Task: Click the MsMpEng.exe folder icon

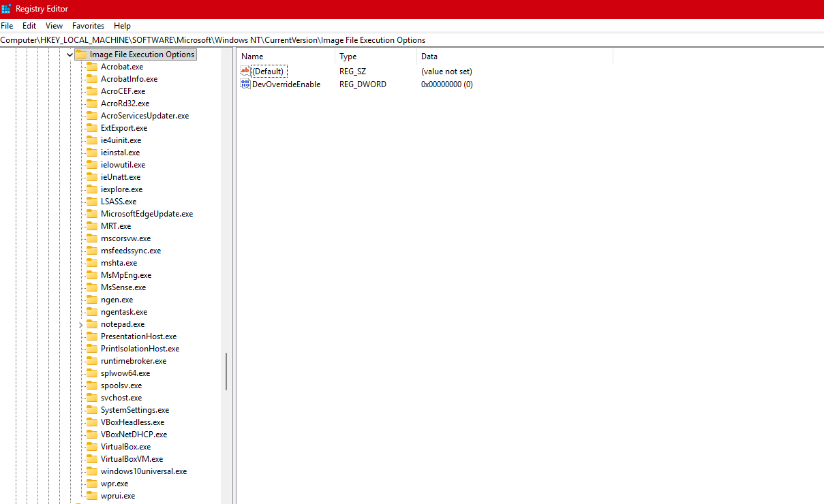Action: click(92, 275)
